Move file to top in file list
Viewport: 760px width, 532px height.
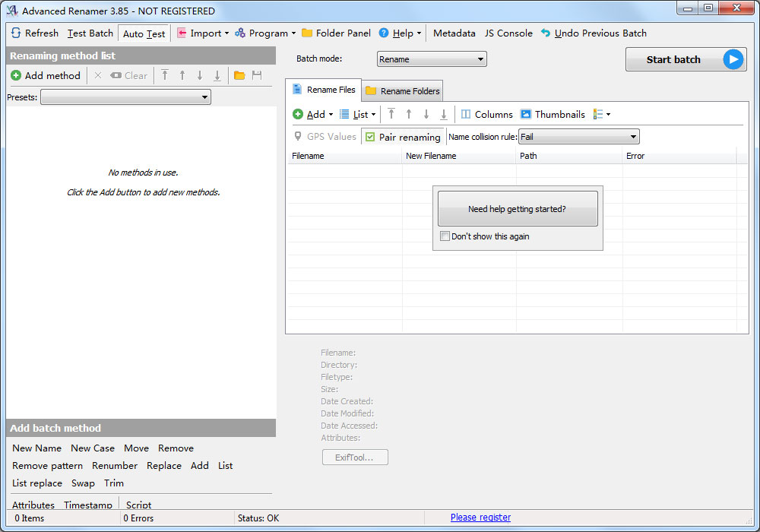(x=391, y=114)
